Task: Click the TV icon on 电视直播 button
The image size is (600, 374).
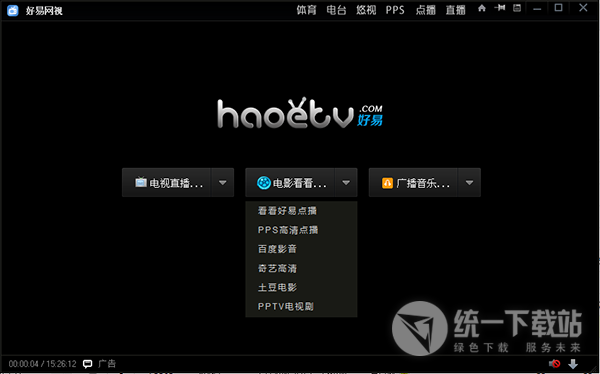Action: point(141,182)
